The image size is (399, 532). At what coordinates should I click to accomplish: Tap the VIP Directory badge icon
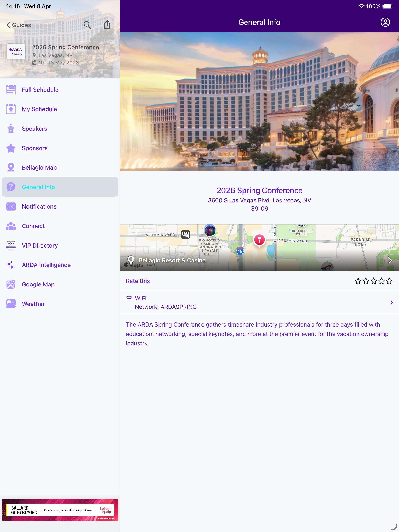point(11,245)
